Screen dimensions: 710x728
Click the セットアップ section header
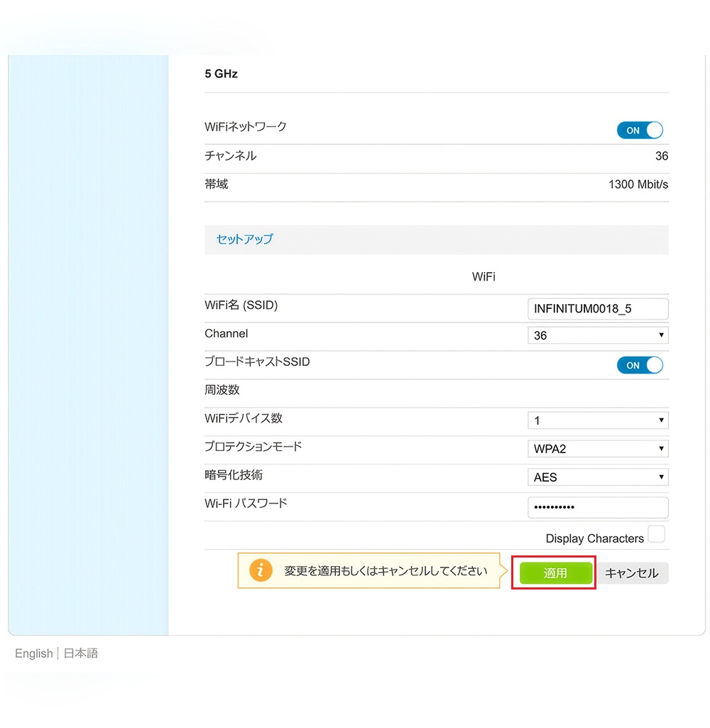point(244,239)
